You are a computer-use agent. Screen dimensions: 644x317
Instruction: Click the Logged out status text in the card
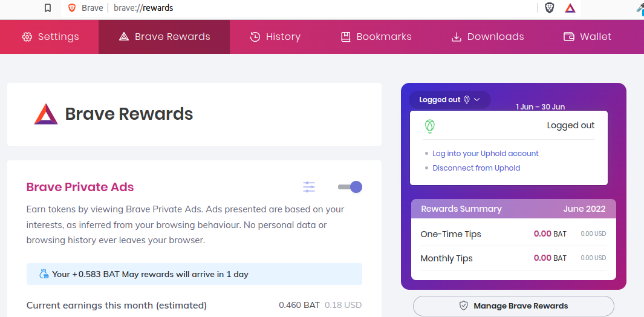(x=570, y=125)
